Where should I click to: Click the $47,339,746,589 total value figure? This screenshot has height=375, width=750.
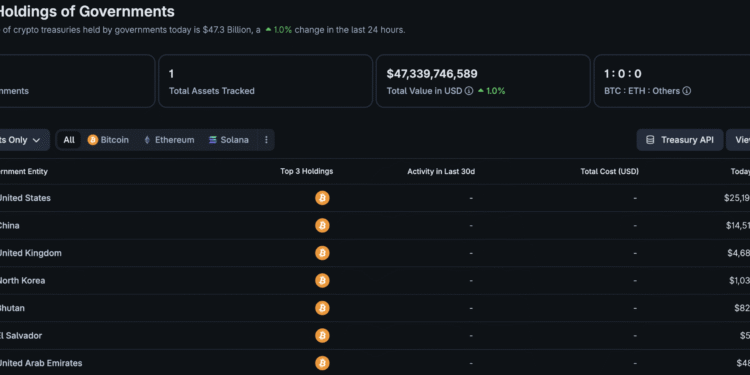[x=432, y=74]
